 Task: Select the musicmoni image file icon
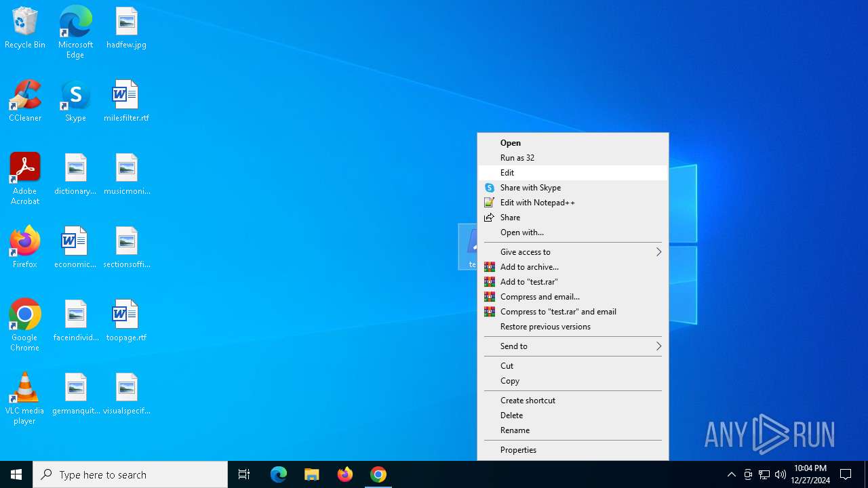pyautogui.click(x=126, y=175)
